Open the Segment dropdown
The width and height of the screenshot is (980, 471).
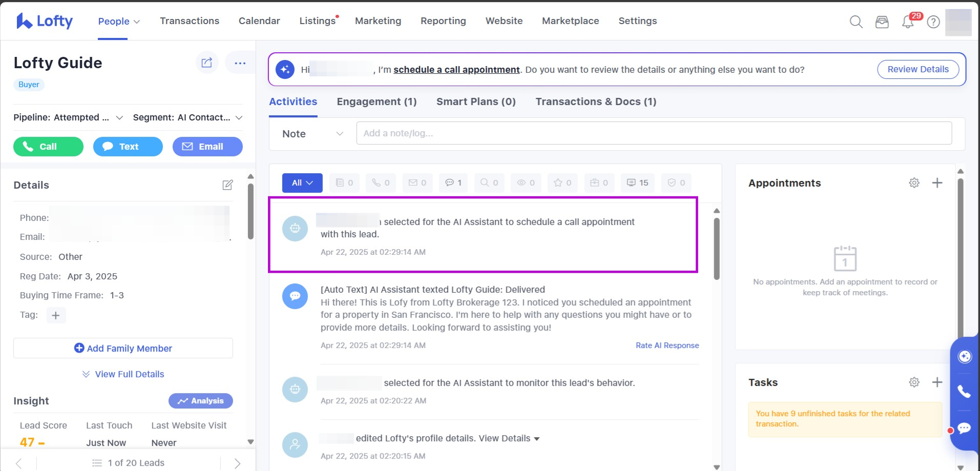(x=239, y=118)
